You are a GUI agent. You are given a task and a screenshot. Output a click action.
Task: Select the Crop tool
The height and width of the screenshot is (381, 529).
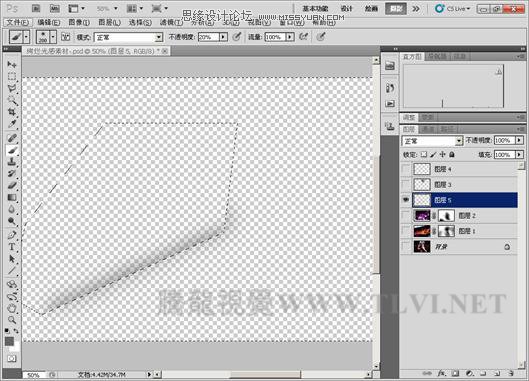[x=12, y=112]
